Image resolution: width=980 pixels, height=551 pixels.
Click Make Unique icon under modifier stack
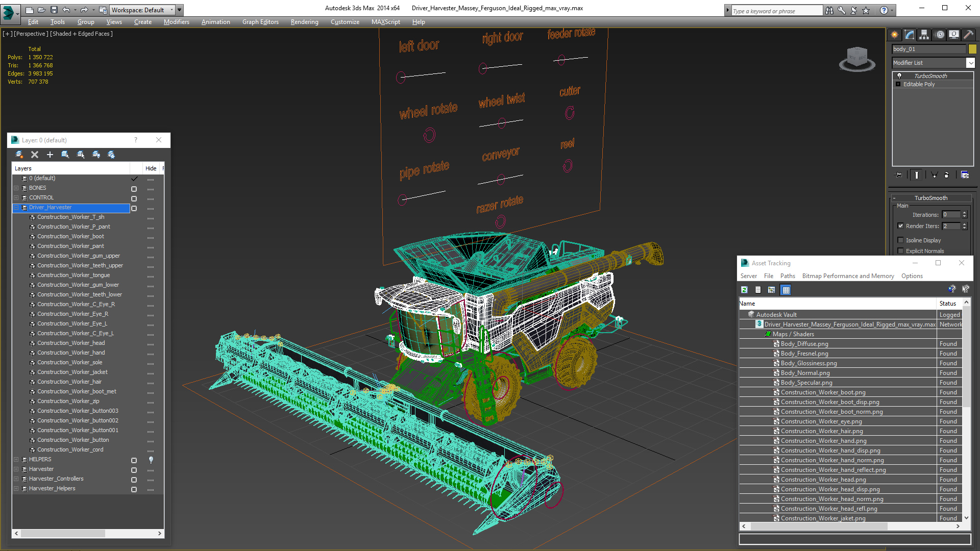[x=934, y=175]
